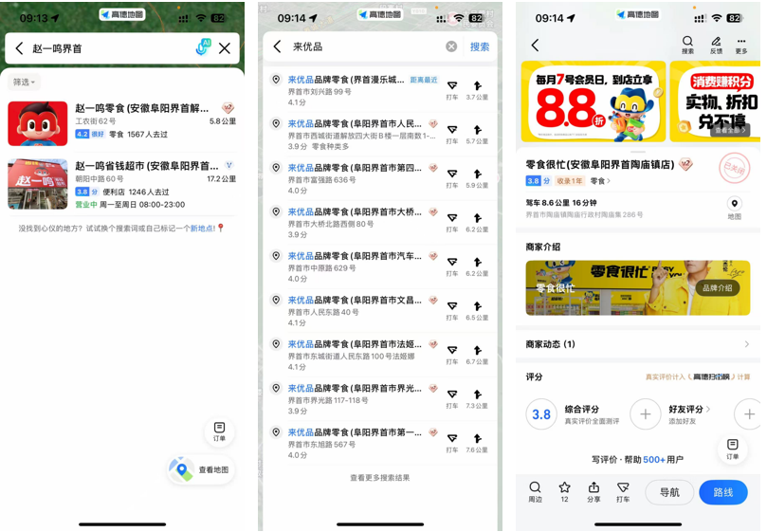Tap 查看地图 map button
The height and width of the screenshot is (532, 767).
(202, 469)
